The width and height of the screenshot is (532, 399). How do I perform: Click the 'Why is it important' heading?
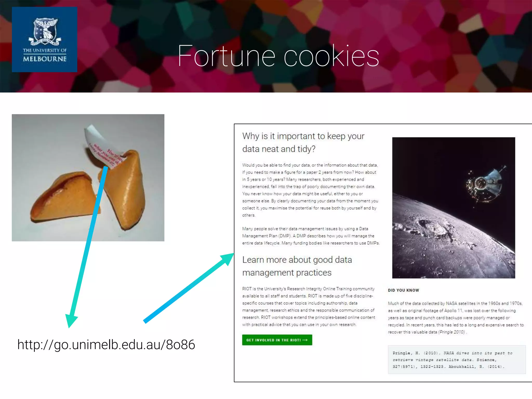[x=303, y=142]
